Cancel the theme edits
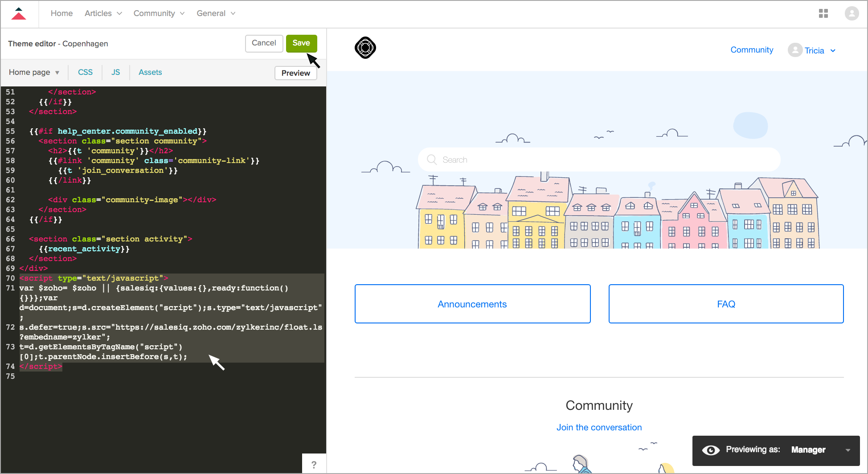Image resolution: width=868 pixels, height=474 pixels. point(264,43)
